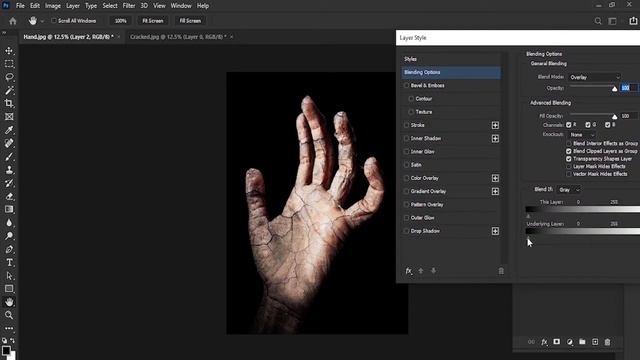The image size is (640, 360).
Task: Open the Knockout None dropdown
Action: (x=582, y=135)
